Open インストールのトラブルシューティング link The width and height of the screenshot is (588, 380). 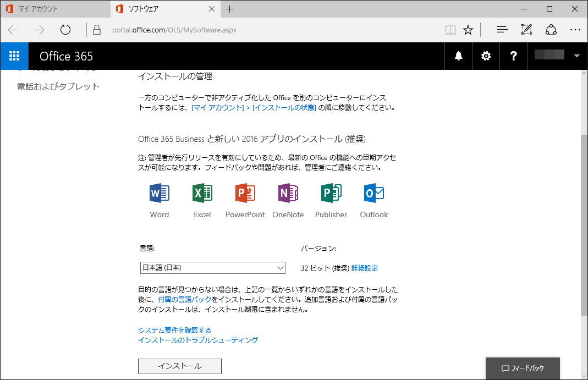pos(198,340)
